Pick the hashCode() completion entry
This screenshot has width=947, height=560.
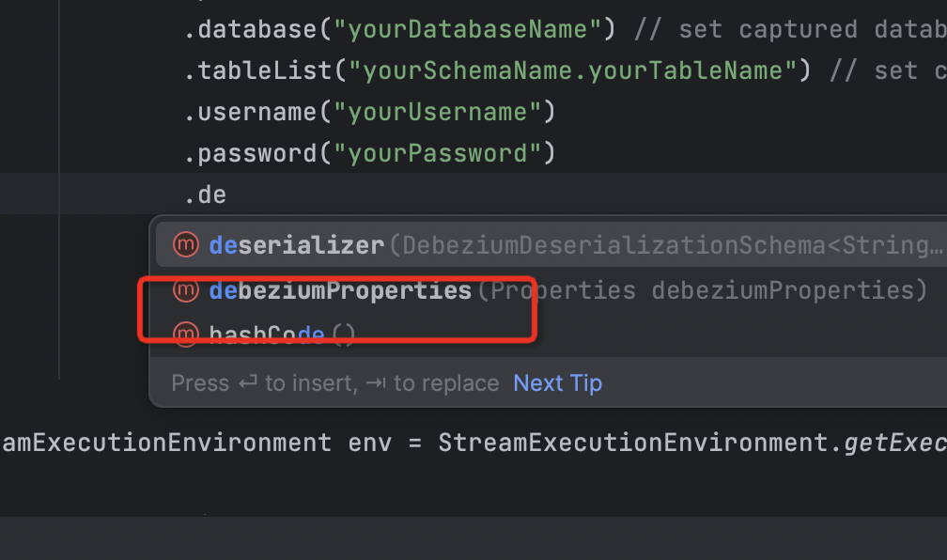282,334
